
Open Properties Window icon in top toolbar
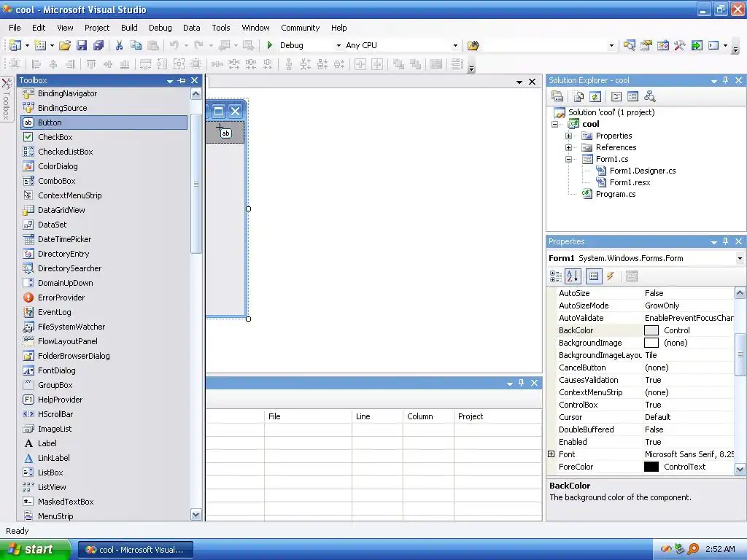coord(646,45)
